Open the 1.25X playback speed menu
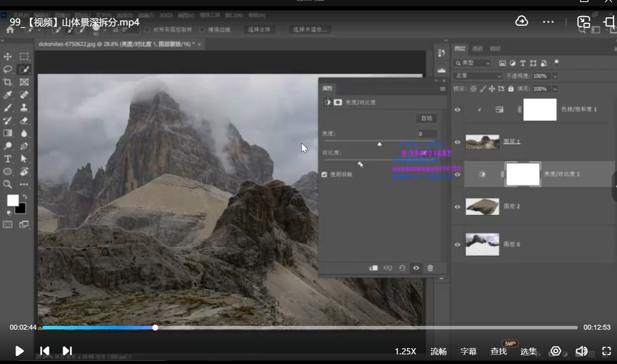 tap(405, 351)
